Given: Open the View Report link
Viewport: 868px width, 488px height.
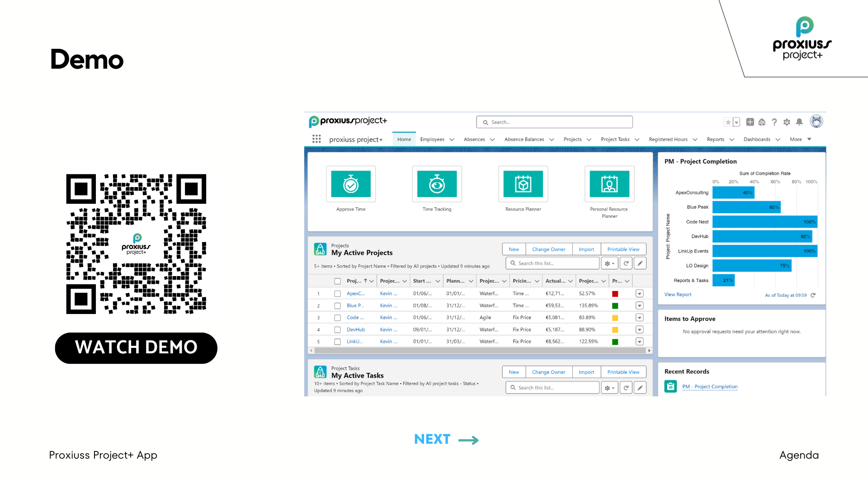Looking at the screenshot, I should point(678,295).
